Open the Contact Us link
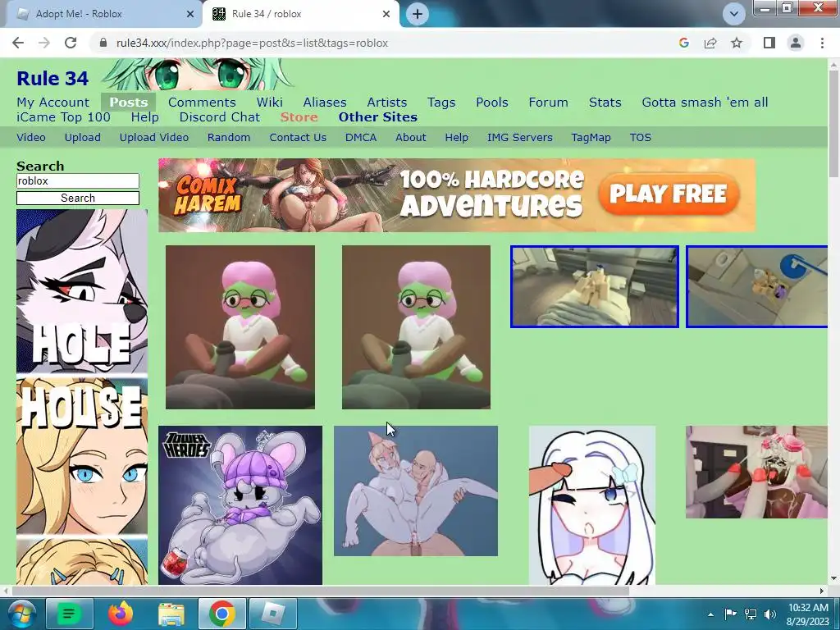The width and height of the screenshot is (840, 630). [x=298, y=138]
